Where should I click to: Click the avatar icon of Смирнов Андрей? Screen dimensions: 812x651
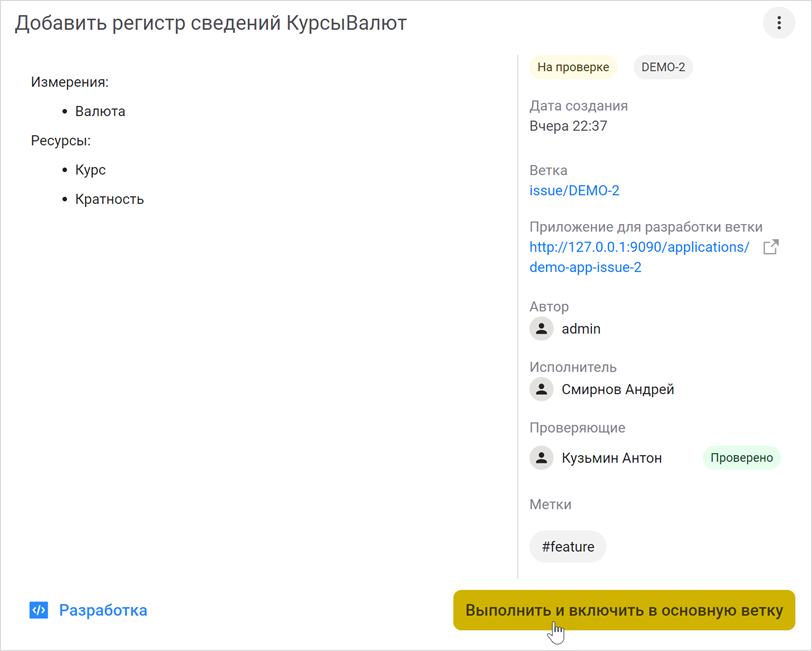coord(541,389)
